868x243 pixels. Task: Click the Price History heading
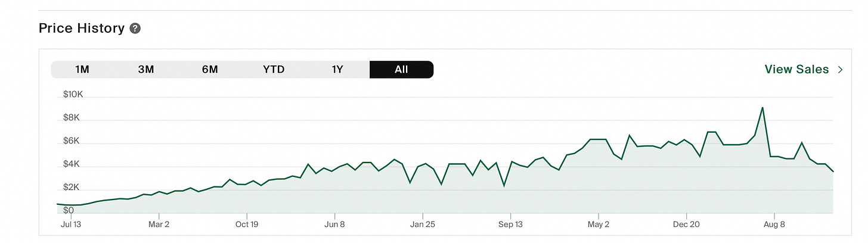(82, 28)
